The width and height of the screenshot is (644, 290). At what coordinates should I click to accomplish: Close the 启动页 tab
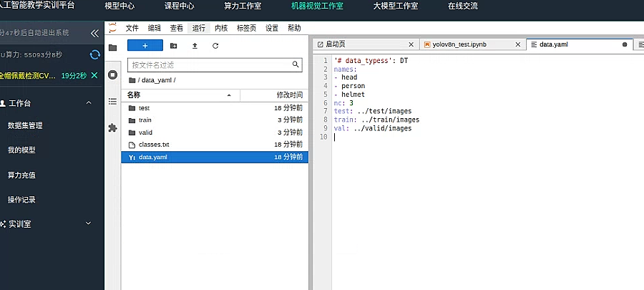(x=411, y=44)
